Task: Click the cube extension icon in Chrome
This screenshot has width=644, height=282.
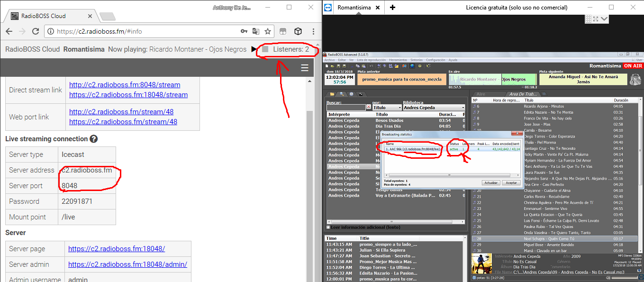Action: click(298, 31)
